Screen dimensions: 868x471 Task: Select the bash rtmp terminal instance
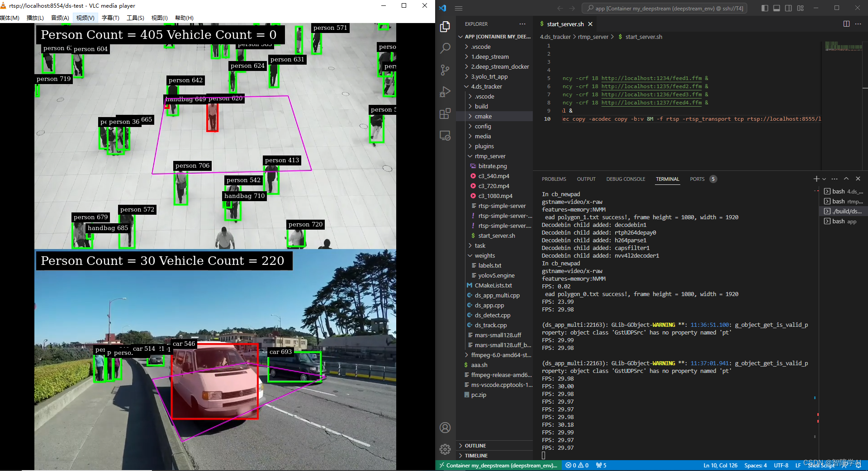[844, 202]
